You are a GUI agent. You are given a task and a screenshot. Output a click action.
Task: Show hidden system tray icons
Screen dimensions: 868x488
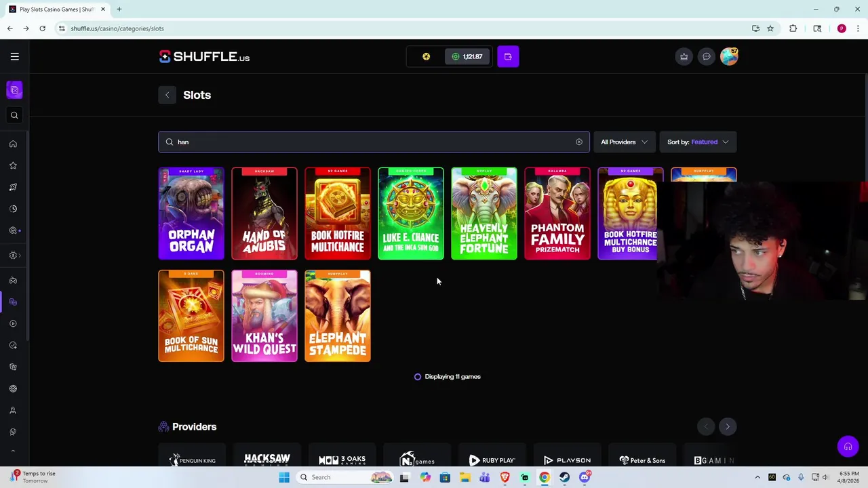[757, 477]
